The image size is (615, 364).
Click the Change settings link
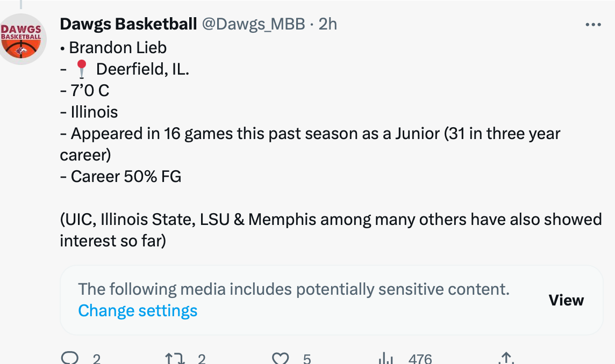[138, 311]
